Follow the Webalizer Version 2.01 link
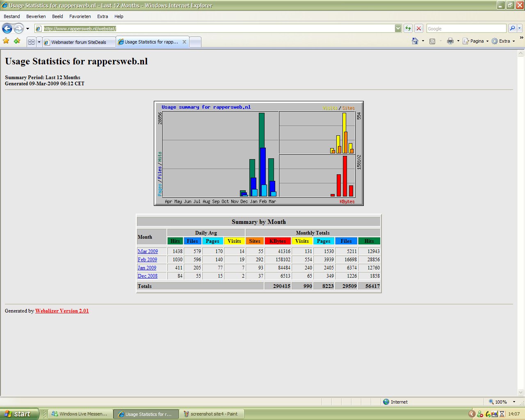 tap(62, 311)
